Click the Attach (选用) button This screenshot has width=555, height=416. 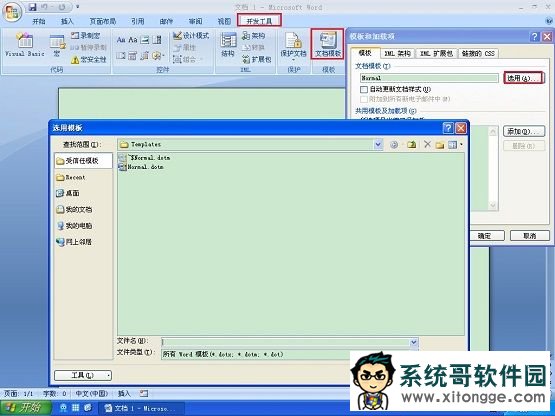click(523, 78)
